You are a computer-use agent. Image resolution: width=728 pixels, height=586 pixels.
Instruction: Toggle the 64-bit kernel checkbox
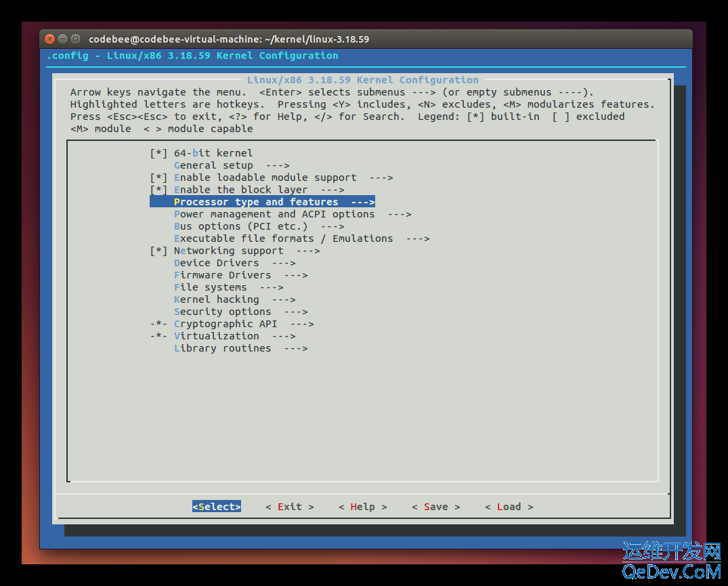(x=158, y=153)
